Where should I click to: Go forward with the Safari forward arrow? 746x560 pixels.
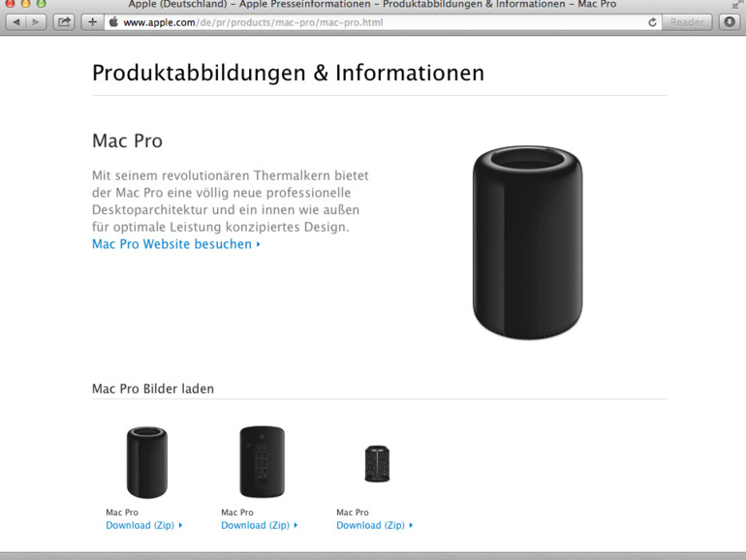[36, 22]
